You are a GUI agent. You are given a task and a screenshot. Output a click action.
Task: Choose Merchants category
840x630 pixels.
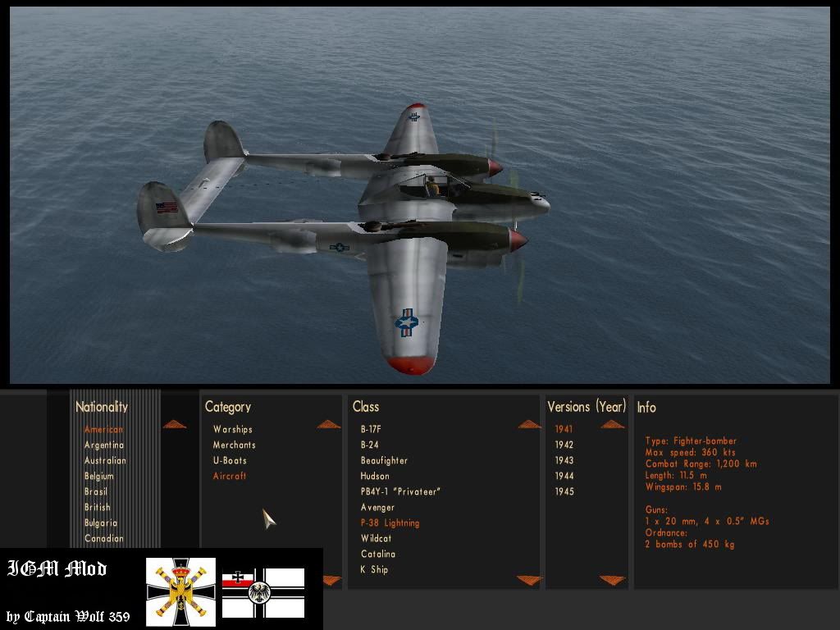(x=234, y=445)
